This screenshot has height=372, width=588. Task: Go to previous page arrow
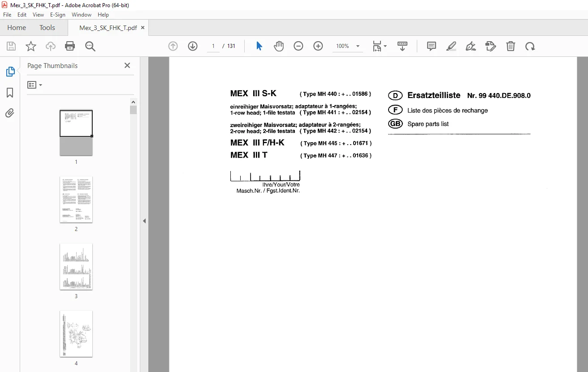coord(173,46)
